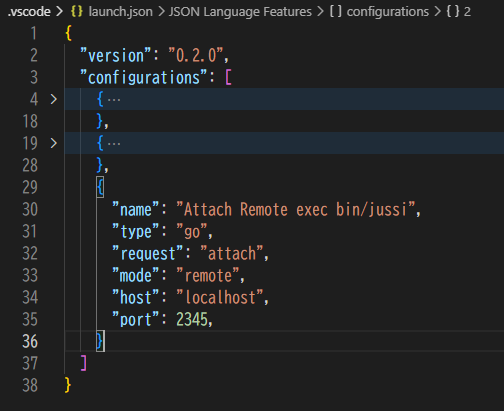Click the closing curly brace on line 38

[x=68, y=385]
